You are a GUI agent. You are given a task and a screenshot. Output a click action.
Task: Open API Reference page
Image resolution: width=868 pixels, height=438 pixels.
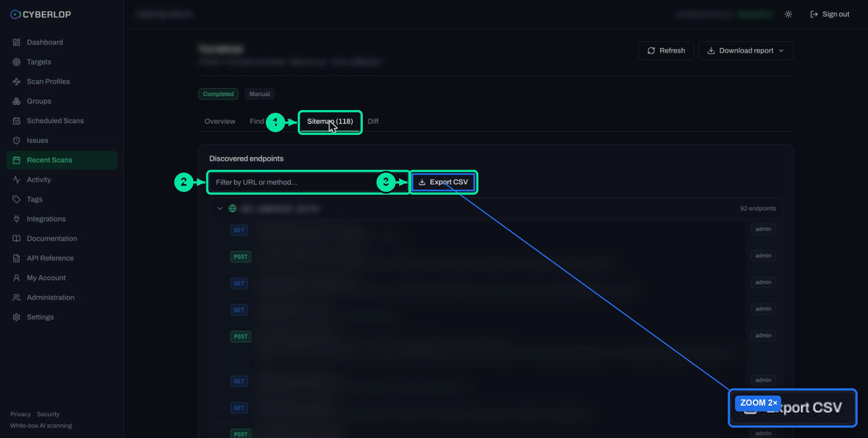pos(61,258)
